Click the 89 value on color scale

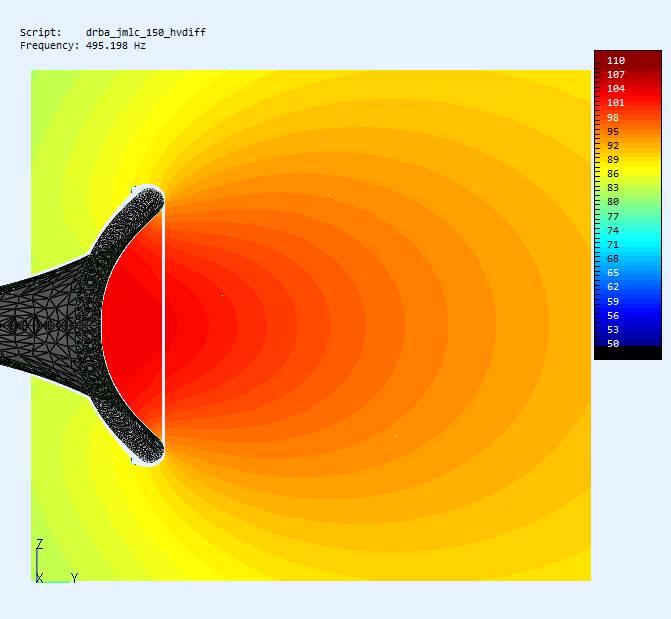[613, 159]
